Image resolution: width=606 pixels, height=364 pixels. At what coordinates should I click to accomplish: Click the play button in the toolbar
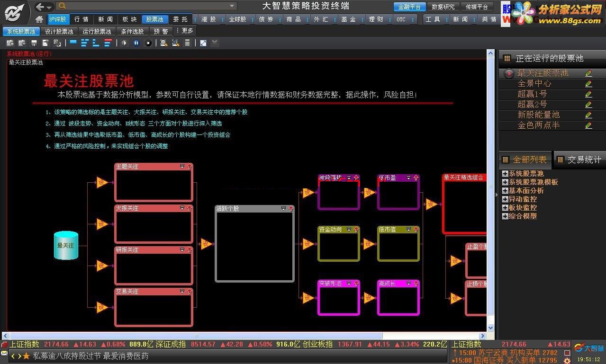124,43
